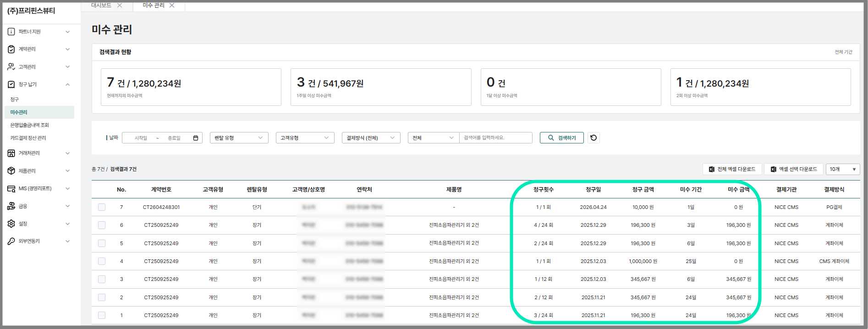Click the 검색하기 search button

click(x=562, y=138)
